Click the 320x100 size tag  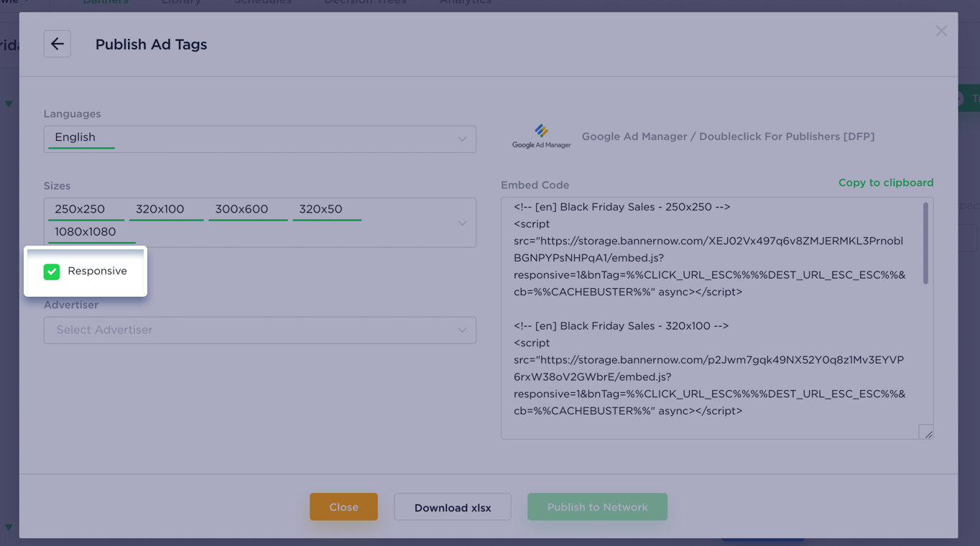(166, 210)
